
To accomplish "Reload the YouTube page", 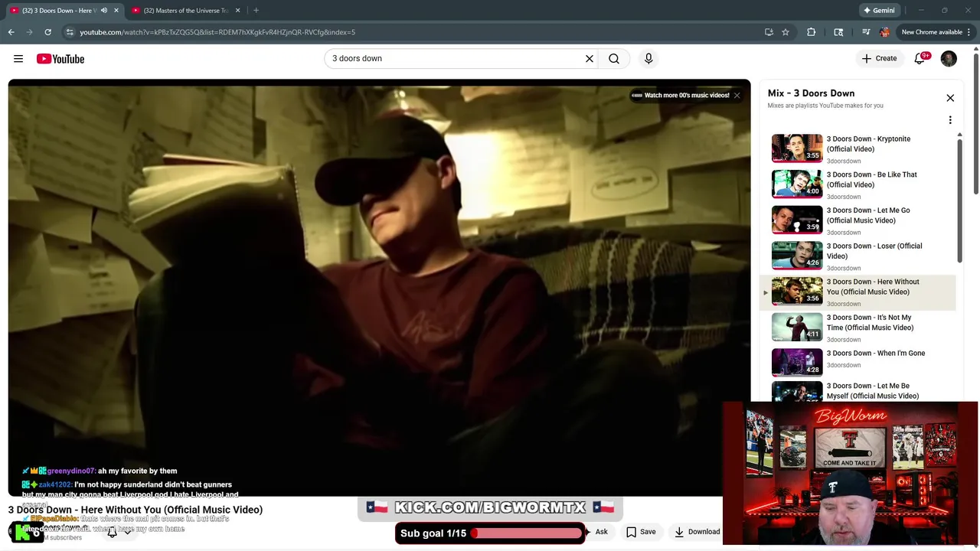I will 47,32.
